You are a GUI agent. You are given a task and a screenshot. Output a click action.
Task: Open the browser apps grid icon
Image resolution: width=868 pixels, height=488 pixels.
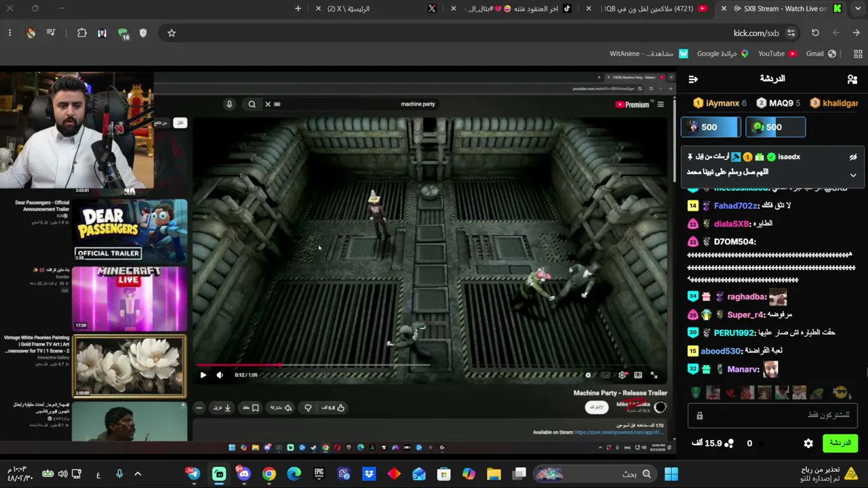click(858, 54)
